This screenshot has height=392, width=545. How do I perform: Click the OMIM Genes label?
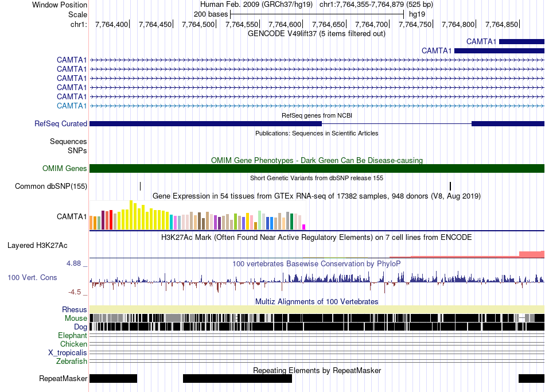(64, 168)
